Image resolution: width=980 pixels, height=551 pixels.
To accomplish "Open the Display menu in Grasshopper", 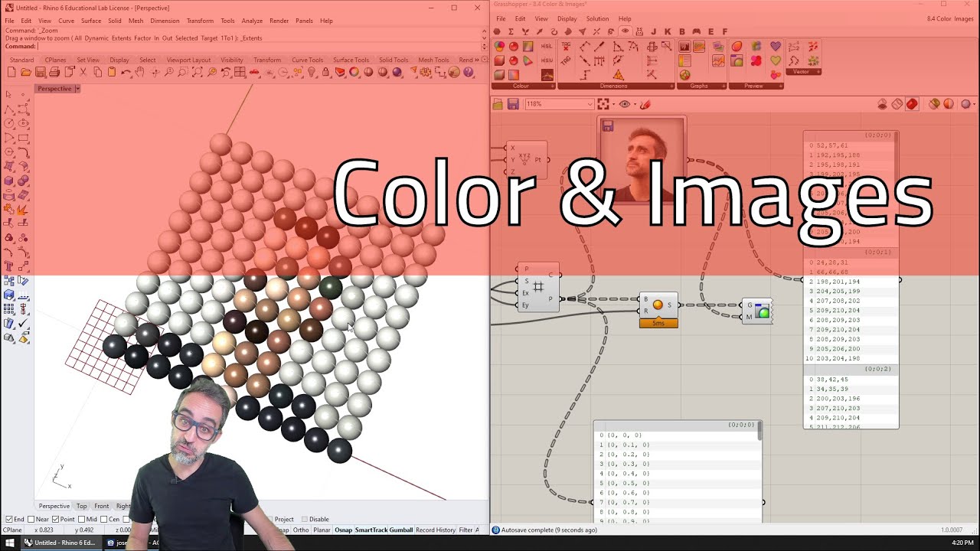I will pyautogui.click(x=567, y=18).
